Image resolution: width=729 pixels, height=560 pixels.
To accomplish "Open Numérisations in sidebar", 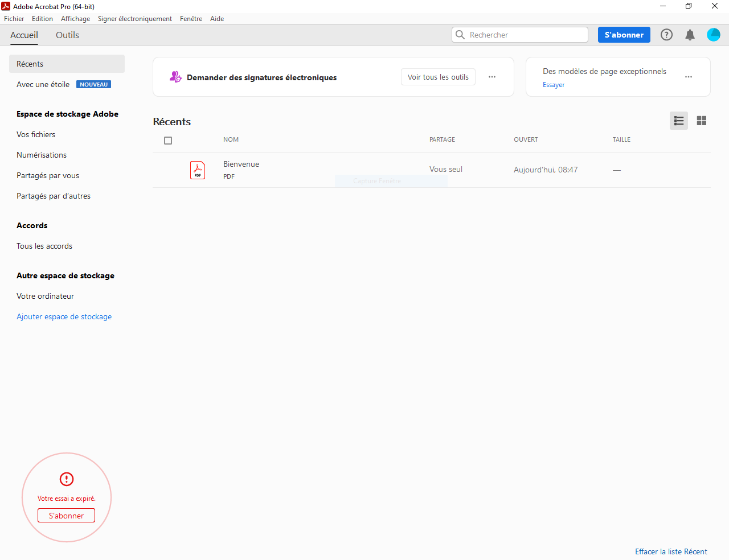I will pyautogui.click(x=42, y=155).
